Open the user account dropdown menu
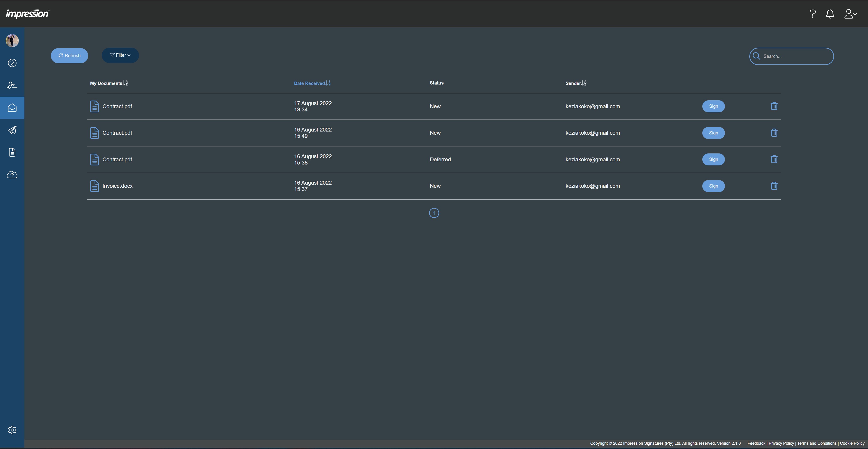The width and height of the screenshot is (868, 449). (850, 14)
